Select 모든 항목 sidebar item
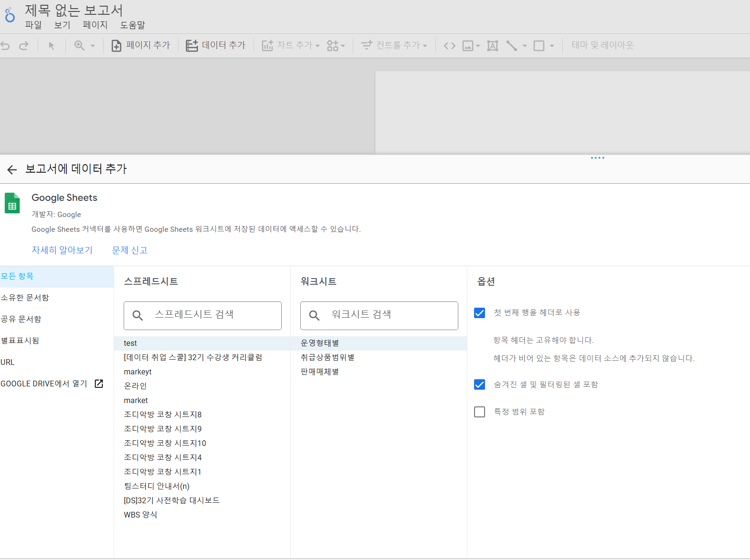Screen dimensions: 750x560 [57, 277]
